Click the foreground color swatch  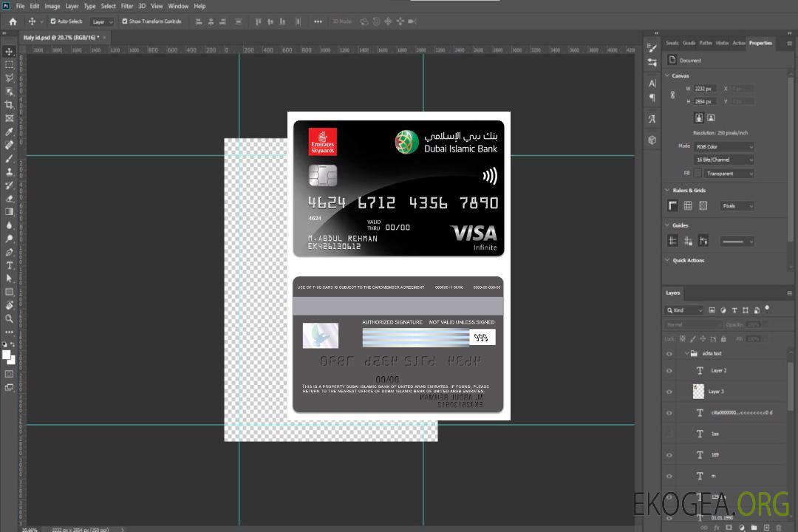point(6,355)
